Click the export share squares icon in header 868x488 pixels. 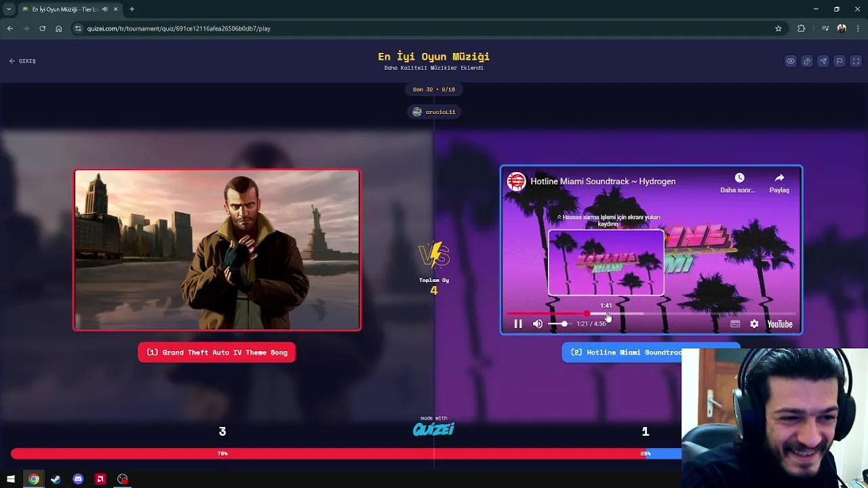pos(807,61)
